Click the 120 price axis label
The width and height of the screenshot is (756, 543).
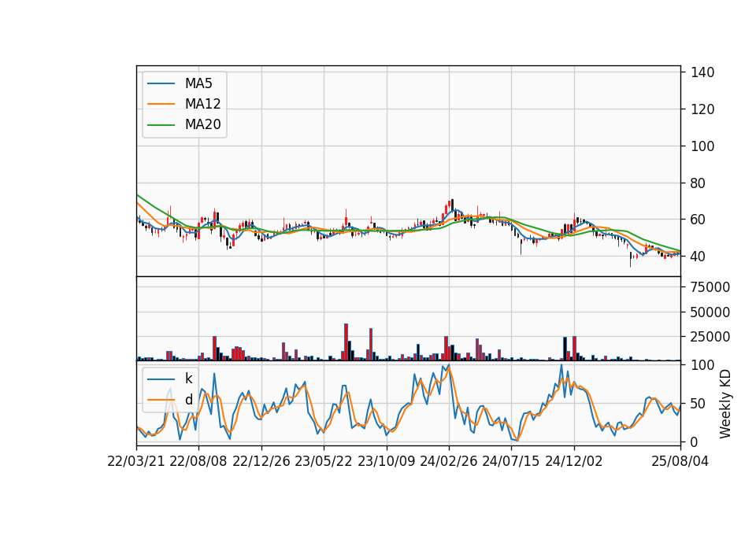click(702, 109)
